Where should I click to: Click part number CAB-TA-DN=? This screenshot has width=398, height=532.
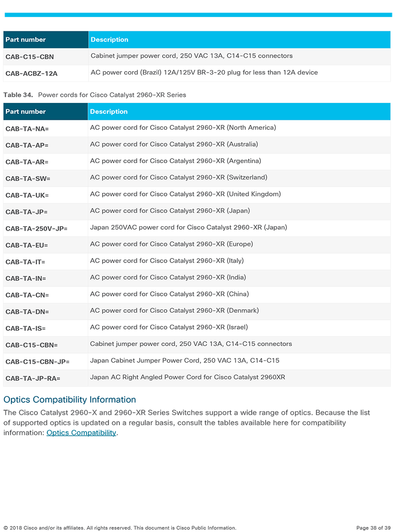click(x=27, y=311)
